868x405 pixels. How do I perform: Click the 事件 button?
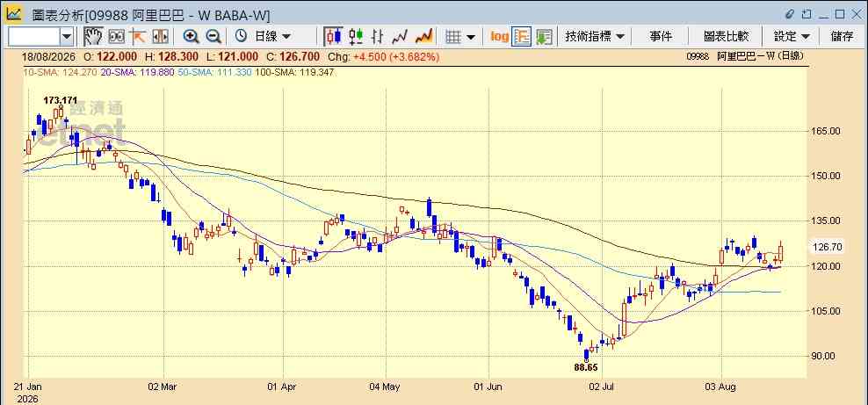coord(661,37)
